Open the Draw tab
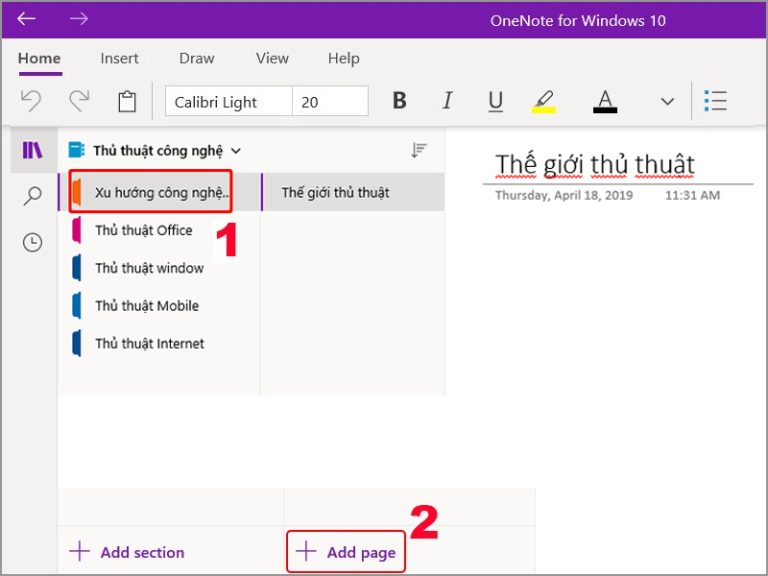 (x=196, y=58)
